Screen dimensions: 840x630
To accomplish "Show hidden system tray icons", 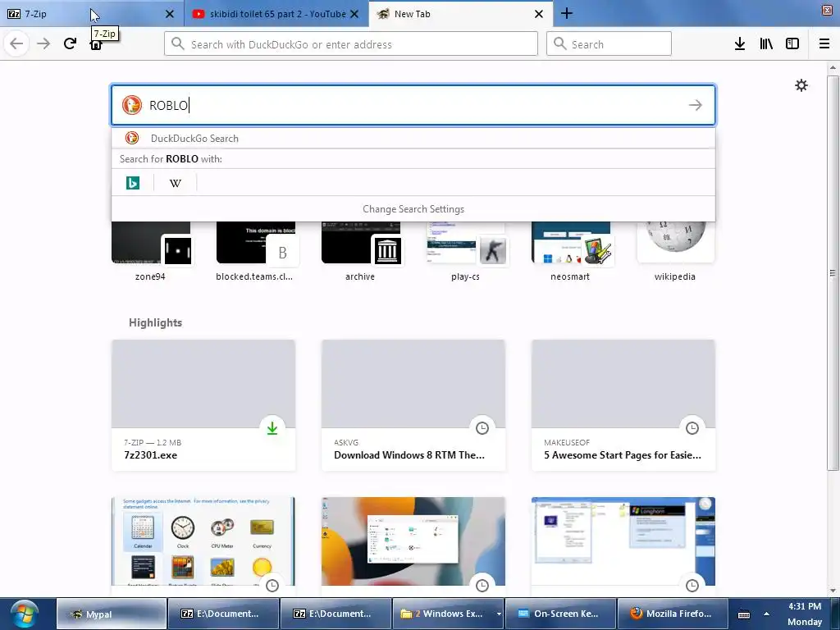I will [x=767, y=614].
